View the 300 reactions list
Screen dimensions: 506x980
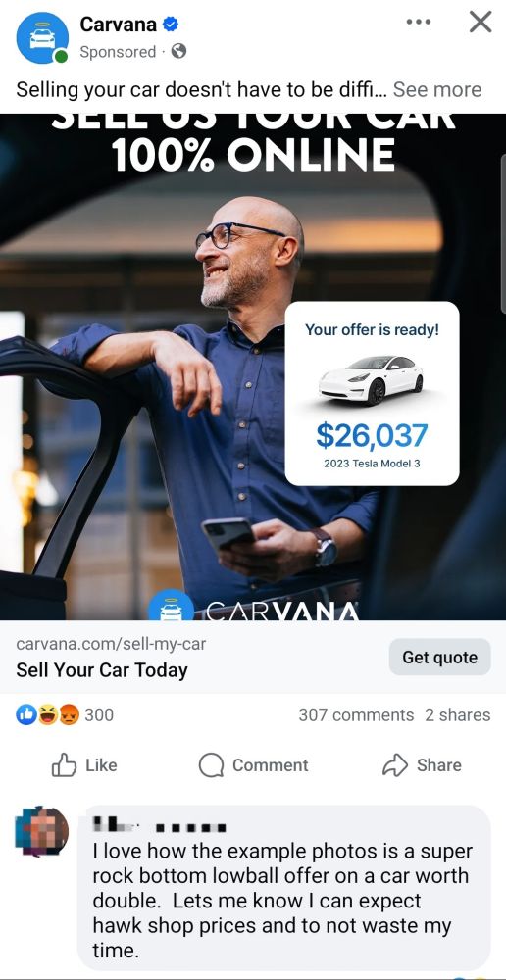pos(99,714)
